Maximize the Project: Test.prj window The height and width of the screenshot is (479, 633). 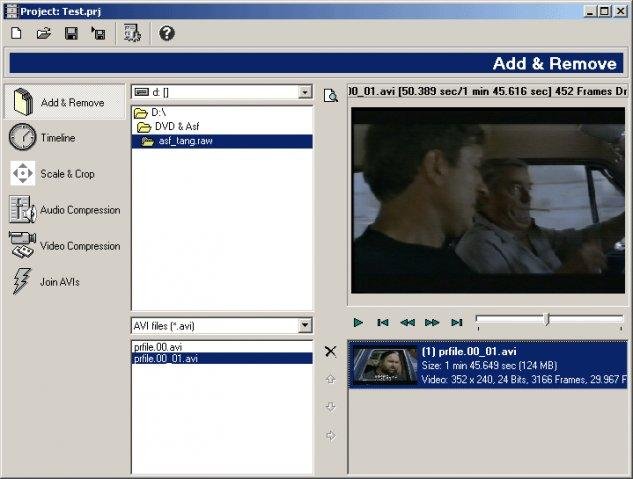[x=605, y=11]
